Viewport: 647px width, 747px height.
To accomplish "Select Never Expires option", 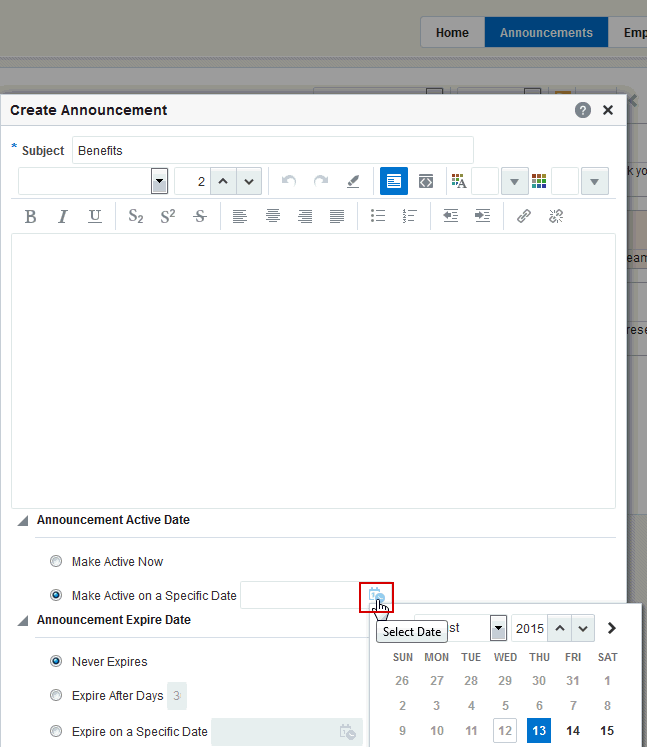I will coord(56,661).
